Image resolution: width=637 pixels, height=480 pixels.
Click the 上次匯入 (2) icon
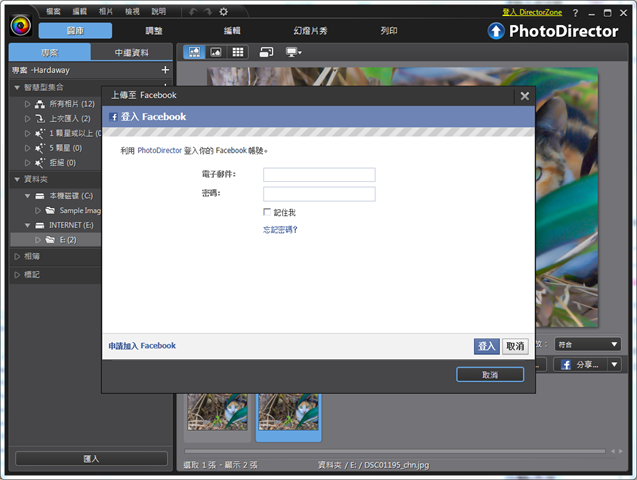pos(39,119)
